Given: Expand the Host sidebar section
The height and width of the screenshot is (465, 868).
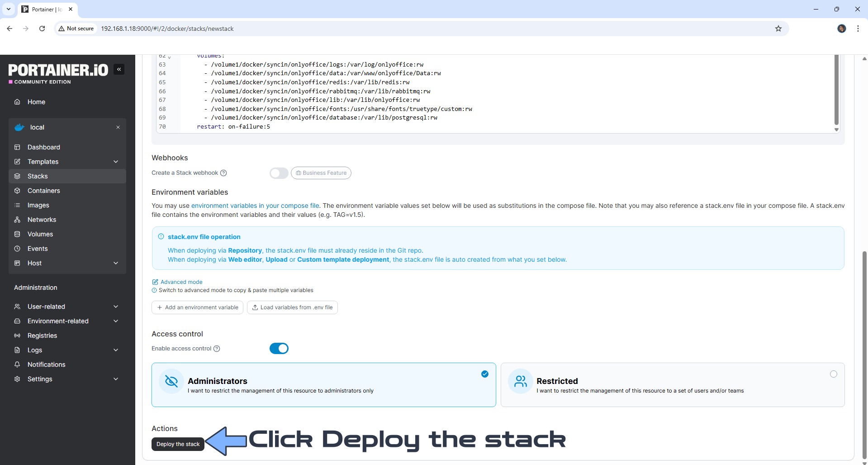Looking at the screenshot, I should 34,263.
